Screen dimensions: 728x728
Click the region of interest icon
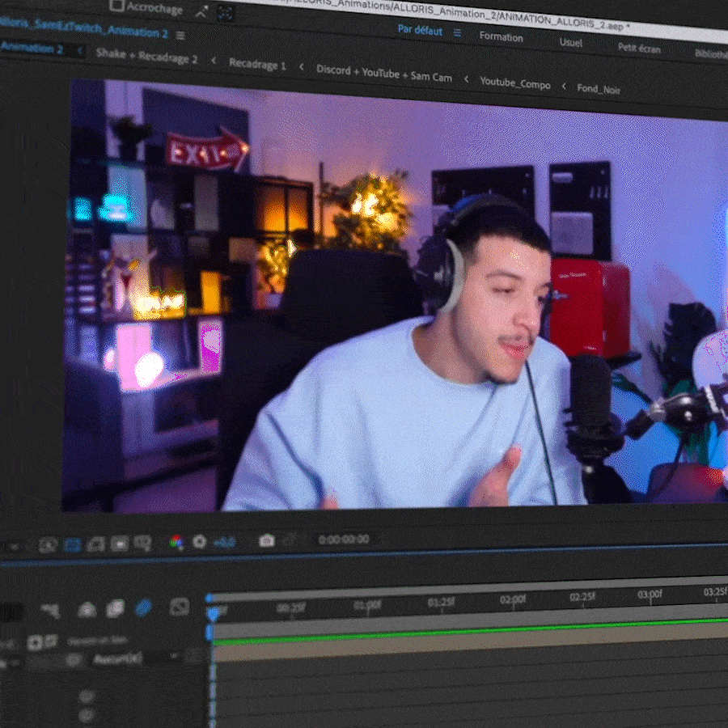(x=120, y=544)
